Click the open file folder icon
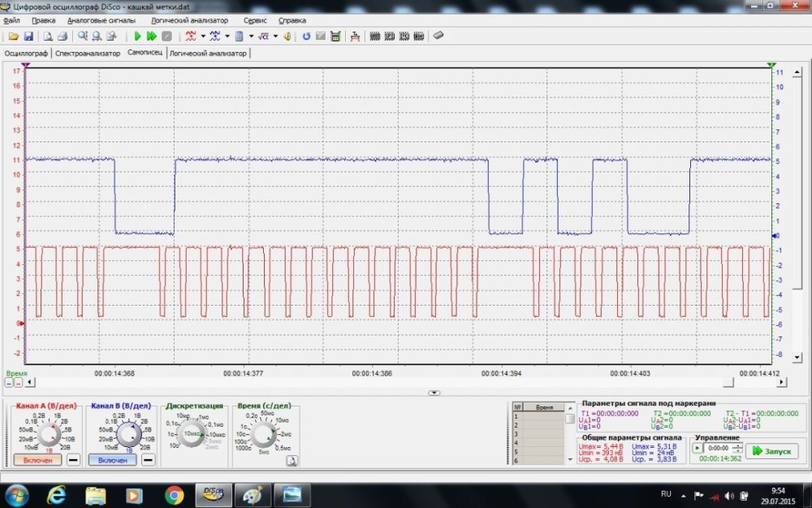Viewport: 812px width, 508px height. [13, 37]
